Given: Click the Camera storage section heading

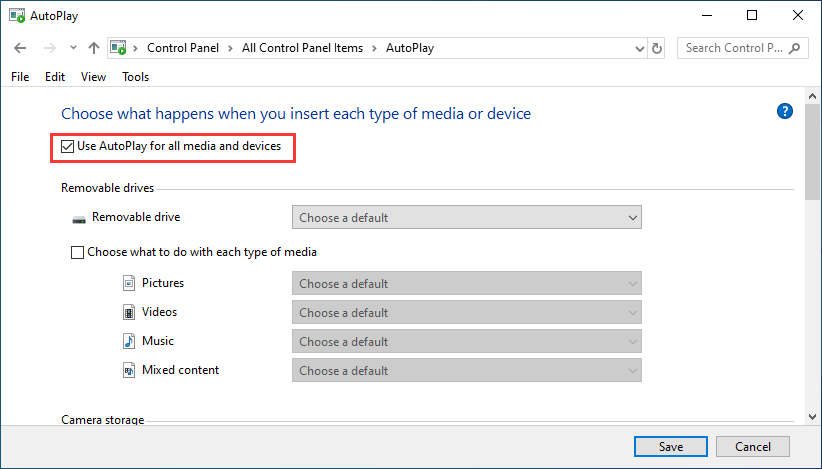Looking at the screenshot, I should 103,420.
